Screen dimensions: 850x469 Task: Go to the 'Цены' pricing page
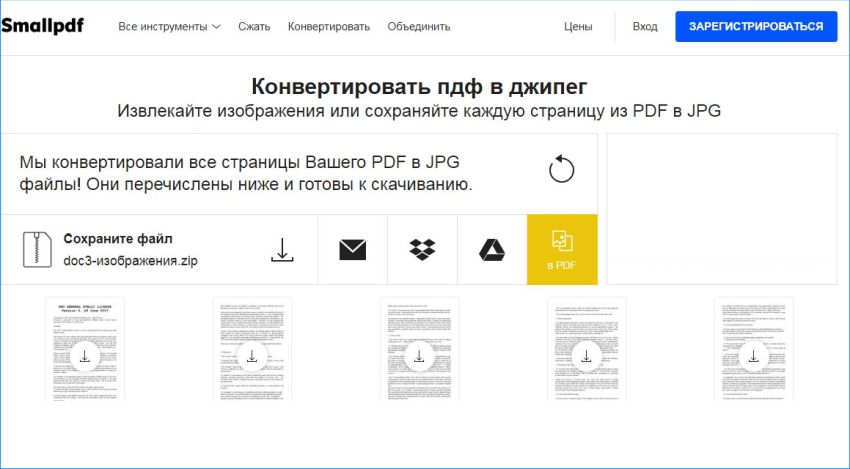click(578, 27)
